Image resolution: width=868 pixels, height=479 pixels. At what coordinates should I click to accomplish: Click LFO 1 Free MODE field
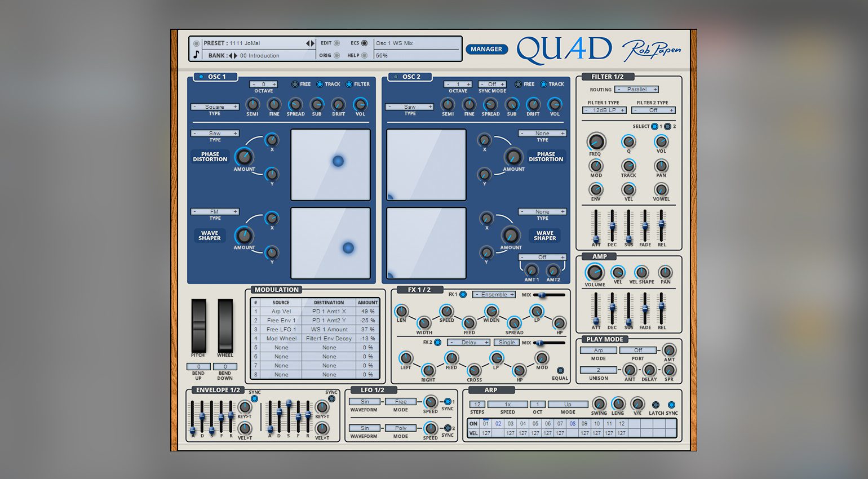(401, 402)
